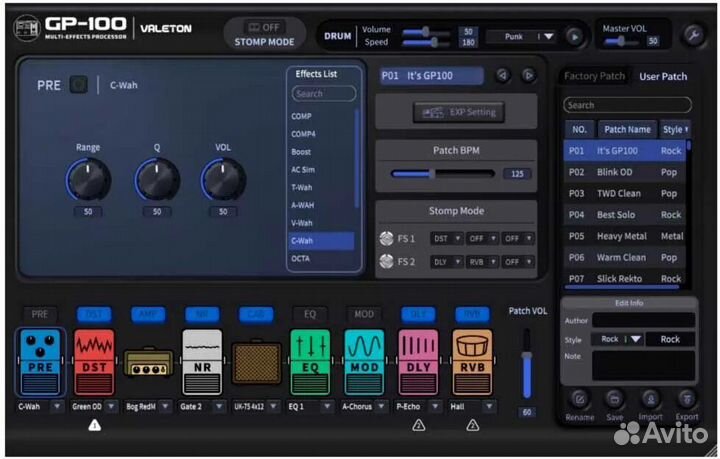Select the UK-75 4x12 cabinet icon

point(256,363)
